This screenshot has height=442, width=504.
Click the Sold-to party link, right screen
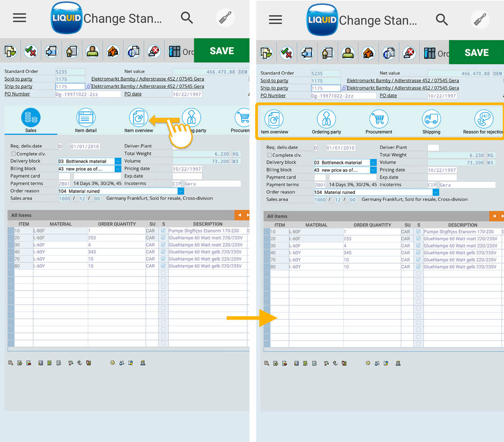274,81
